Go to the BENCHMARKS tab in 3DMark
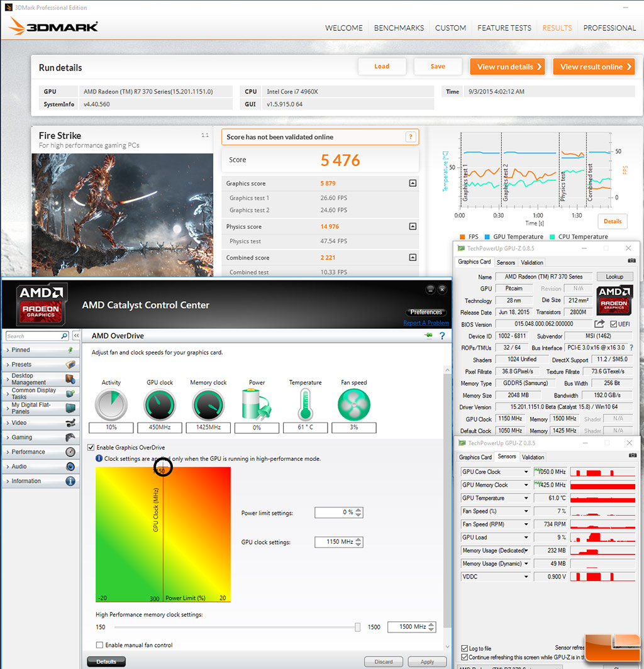Image resolution: width=644 pixels, height=669 pixels. 399,28
